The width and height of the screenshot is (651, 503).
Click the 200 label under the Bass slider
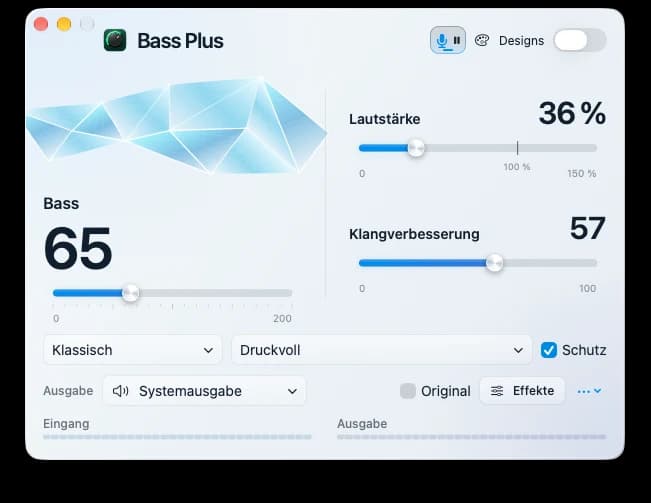click(282, 318)
